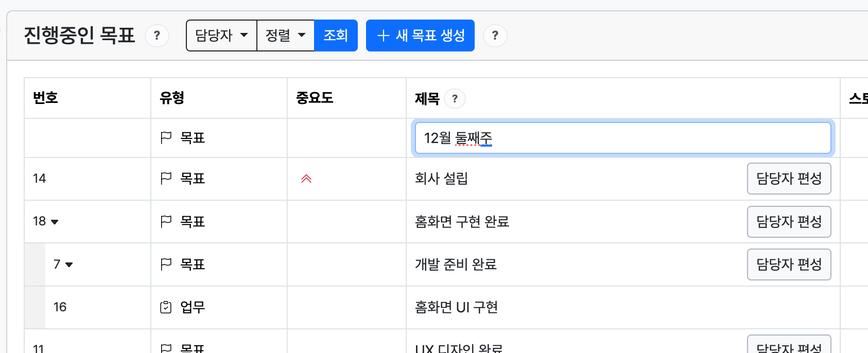Click 홈화면 UI 구현 task title
The width and height of the screenshot is (868, 353).
pos(456,307)
